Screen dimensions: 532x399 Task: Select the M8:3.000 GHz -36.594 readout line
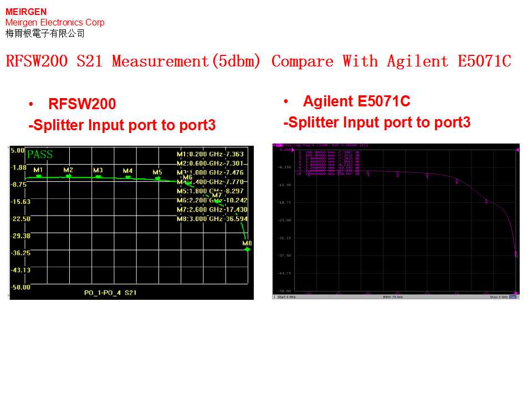pos(212,219)
